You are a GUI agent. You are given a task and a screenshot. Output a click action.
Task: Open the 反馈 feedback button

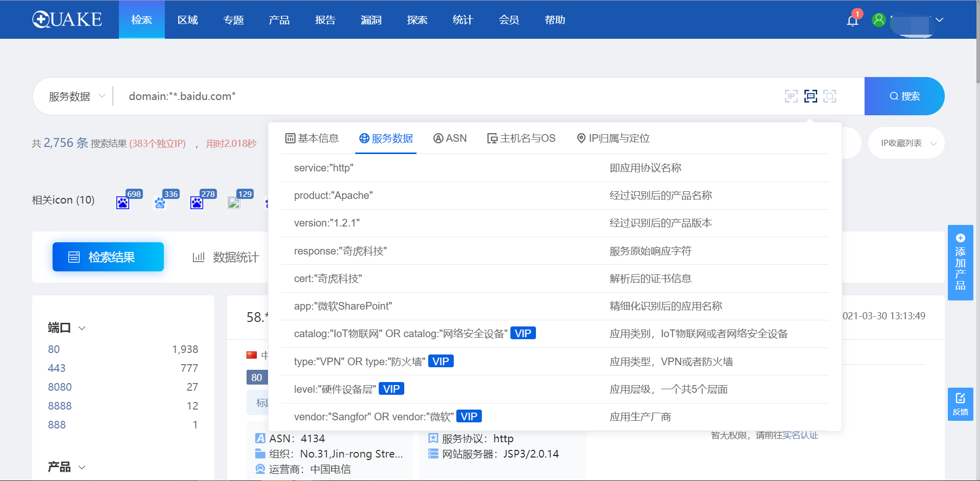[x=961, y=404]
